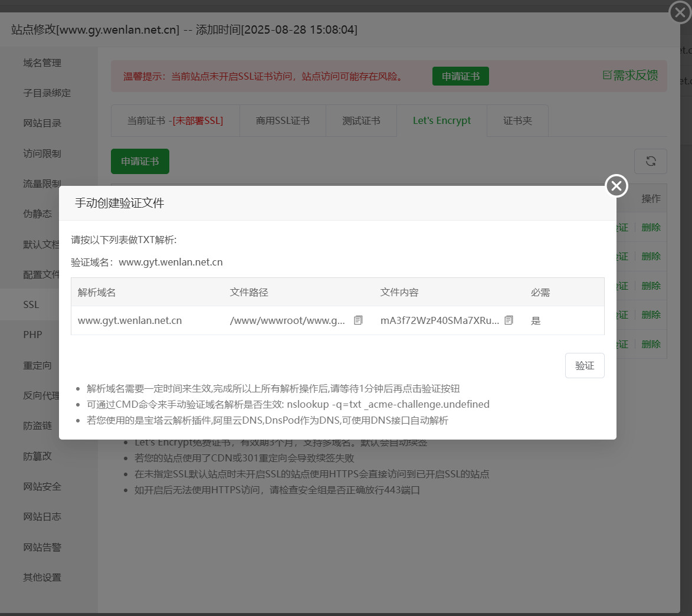
Task: Open 重定向 in sidebar
Action: (x=38, y=365)
